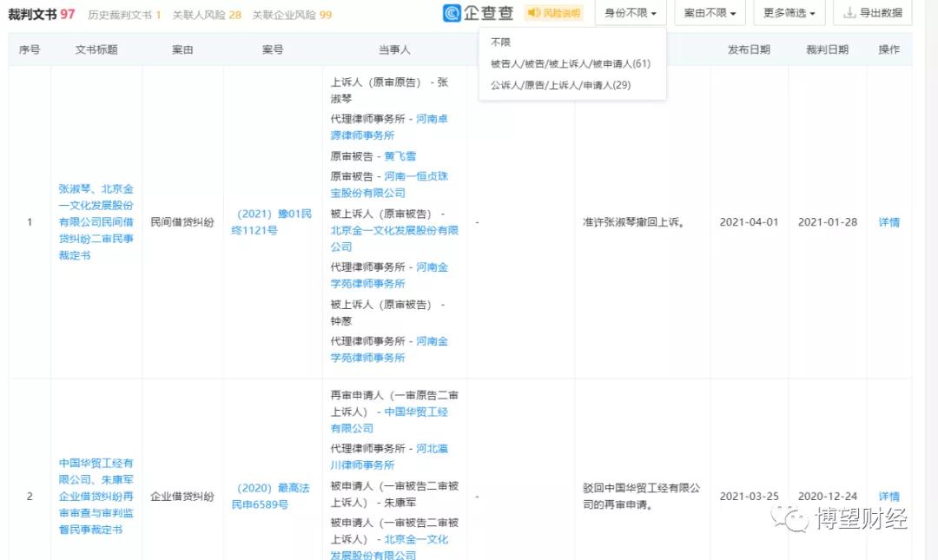
Task: Open 详情 for the first case row
Action: [x=888, y=222]
